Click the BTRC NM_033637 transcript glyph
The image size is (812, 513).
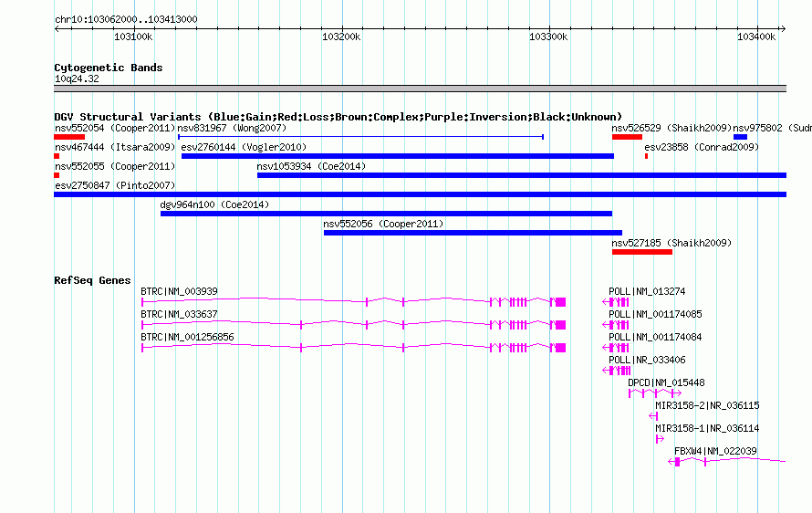[x=354, y=324]
